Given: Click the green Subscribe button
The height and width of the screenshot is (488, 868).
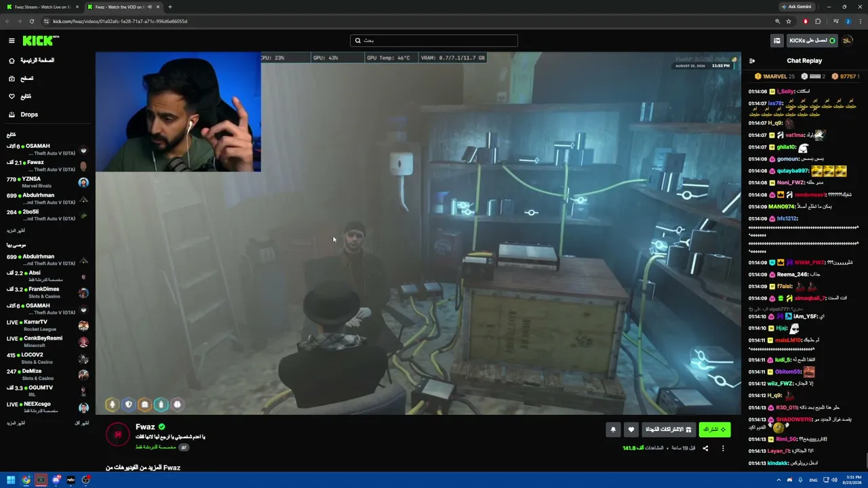Looking at the screenshot, I should (x=715, y=429).
